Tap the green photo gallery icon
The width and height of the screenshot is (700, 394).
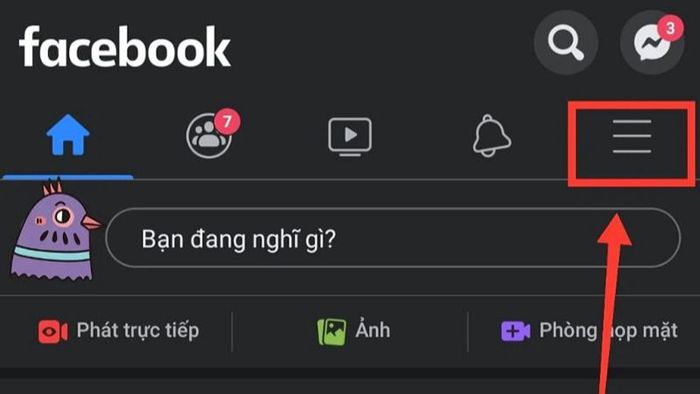(331, 332)
